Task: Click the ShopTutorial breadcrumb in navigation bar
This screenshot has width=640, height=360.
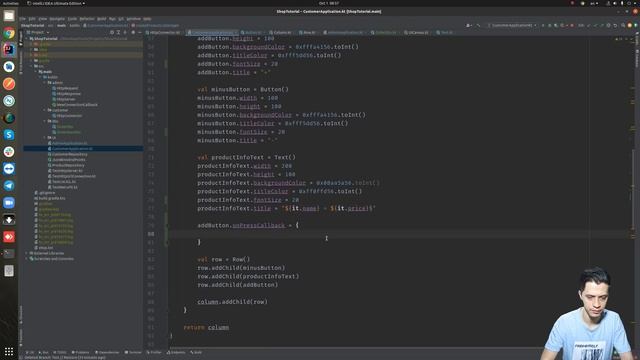Action: coord(32,25)
